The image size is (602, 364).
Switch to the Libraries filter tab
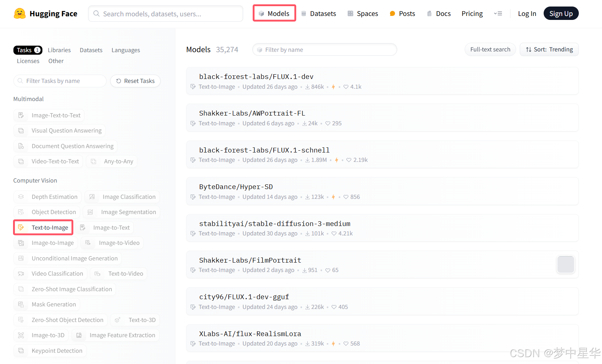click(59, 50)
